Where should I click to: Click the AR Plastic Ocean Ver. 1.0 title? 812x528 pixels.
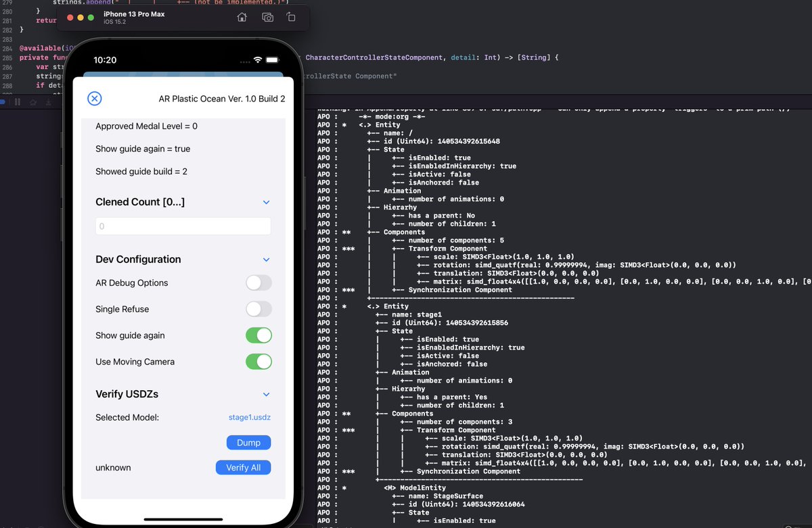(x=222, y=99)
